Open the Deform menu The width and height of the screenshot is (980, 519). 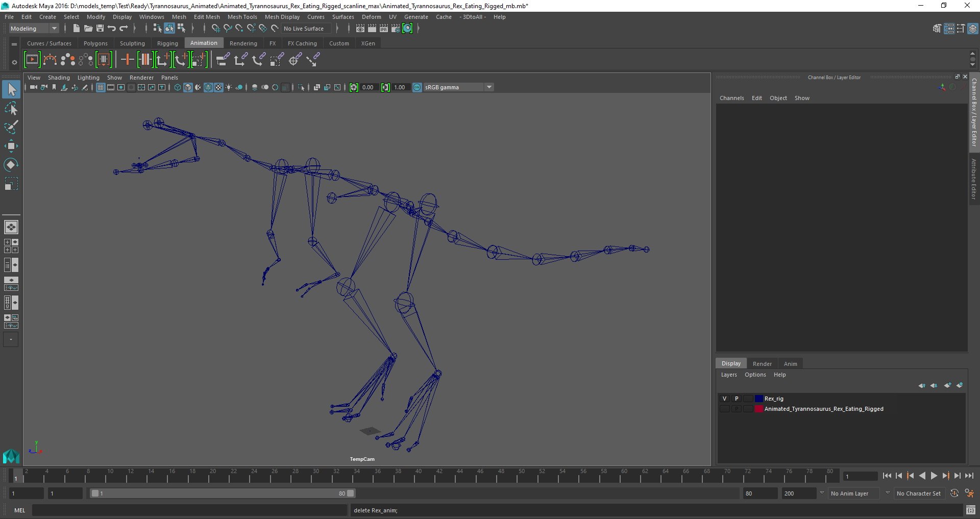tap(371, 17)
